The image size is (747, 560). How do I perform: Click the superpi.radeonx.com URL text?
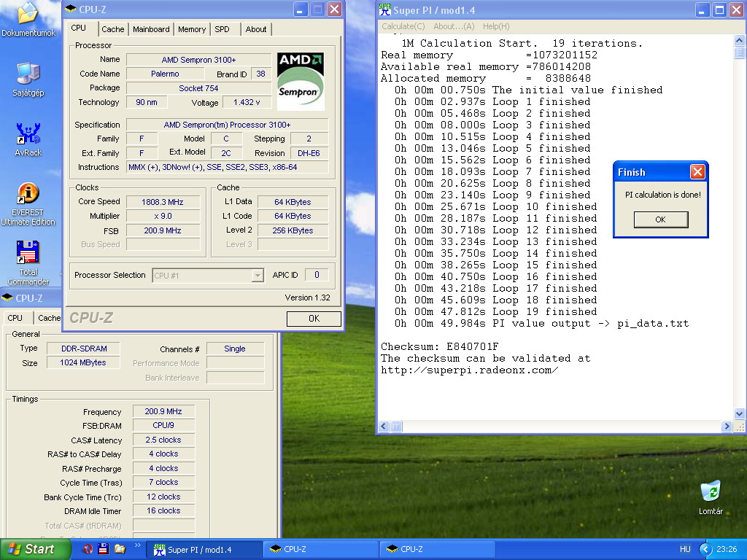click(469, 370)
